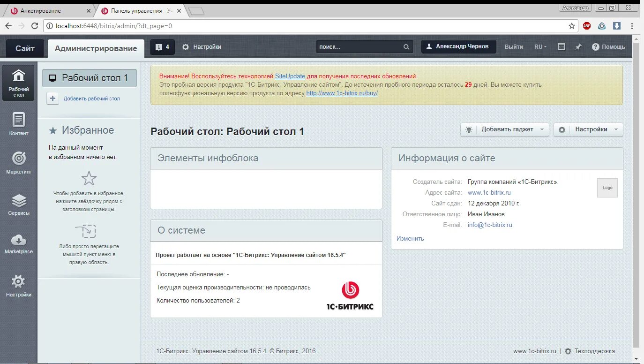Click the Logo placeholder image
This screenshot has height=364, width=644.
click(x=607, y=188)
